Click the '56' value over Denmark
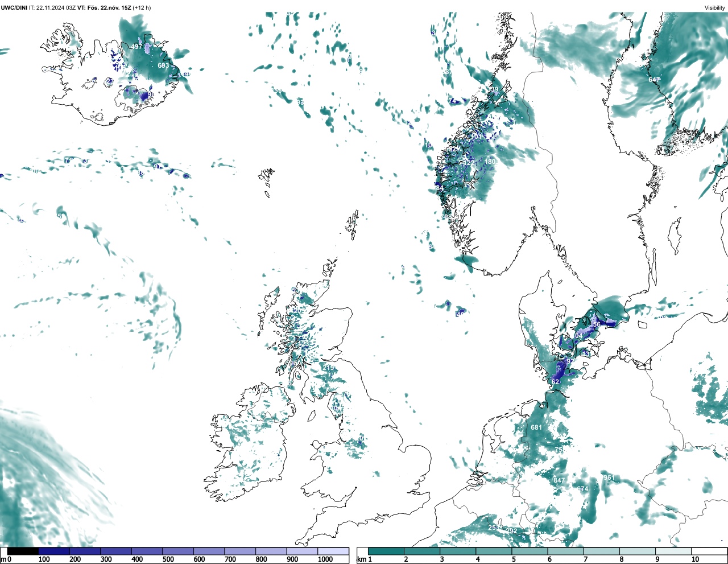 click(x=597, y=325)
